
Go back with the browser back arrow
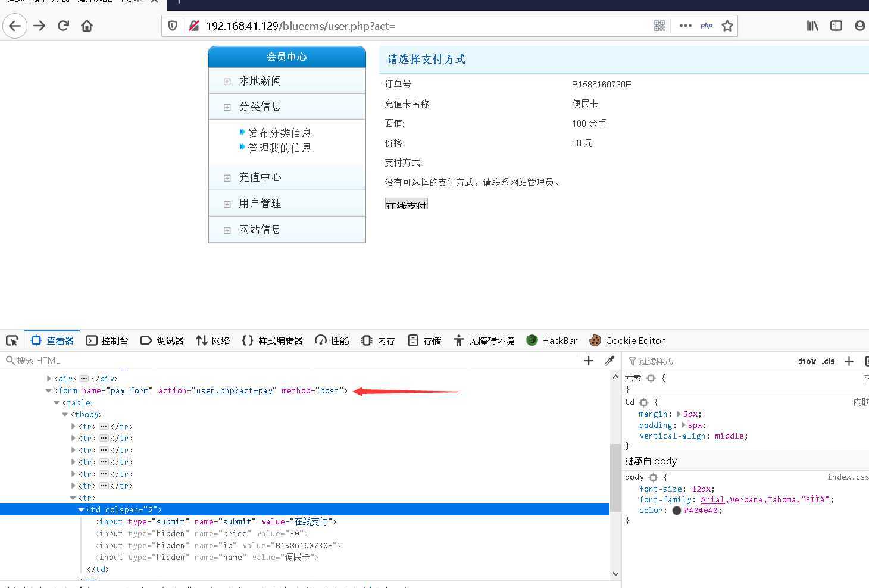[x=15, y=26]
